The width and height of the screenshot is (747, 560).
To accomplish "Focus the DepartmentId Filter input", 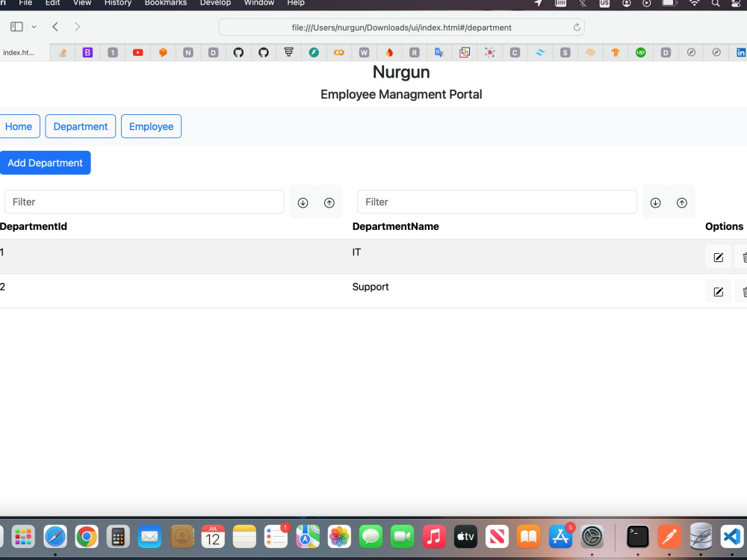I will [x=144, y=202].
